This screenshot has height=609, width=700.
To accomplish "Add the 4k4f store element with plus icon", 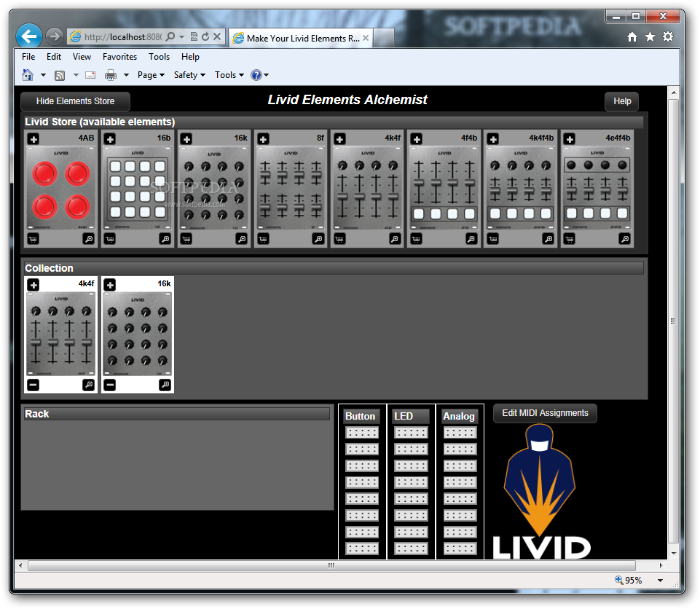I will tap(339, 139).
